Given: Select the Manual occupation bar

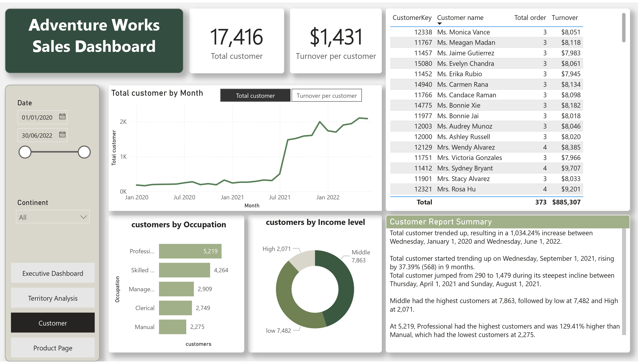Looking at the screenshot, I should 173,327.
